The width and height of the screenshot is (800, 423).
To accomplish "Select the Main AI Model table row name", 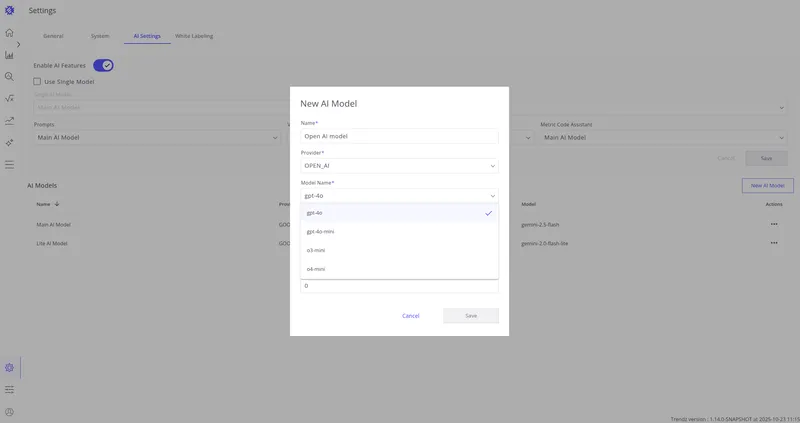I will [54, 225].
